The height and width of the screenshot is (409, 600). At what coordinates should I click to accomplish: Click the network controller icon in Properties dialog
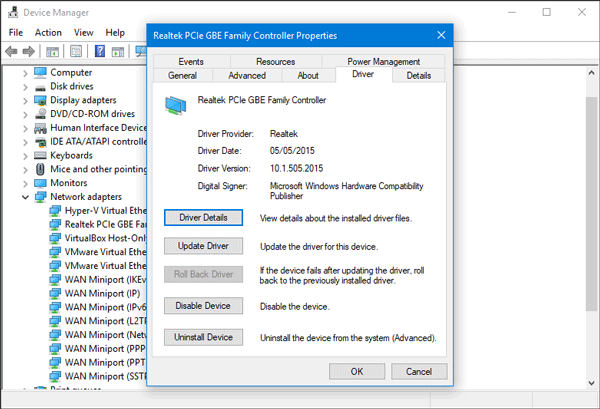[176, 105]
